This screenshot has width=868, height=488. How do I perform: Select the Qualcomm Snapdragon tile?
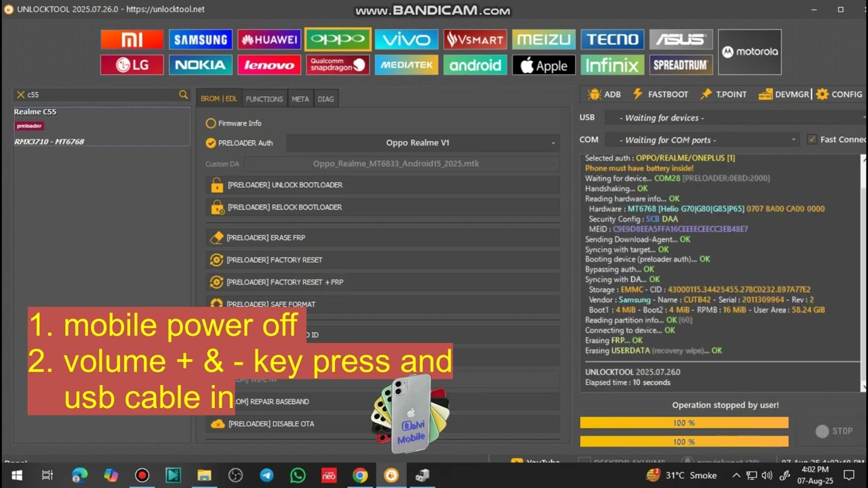(x=338, y=65)
